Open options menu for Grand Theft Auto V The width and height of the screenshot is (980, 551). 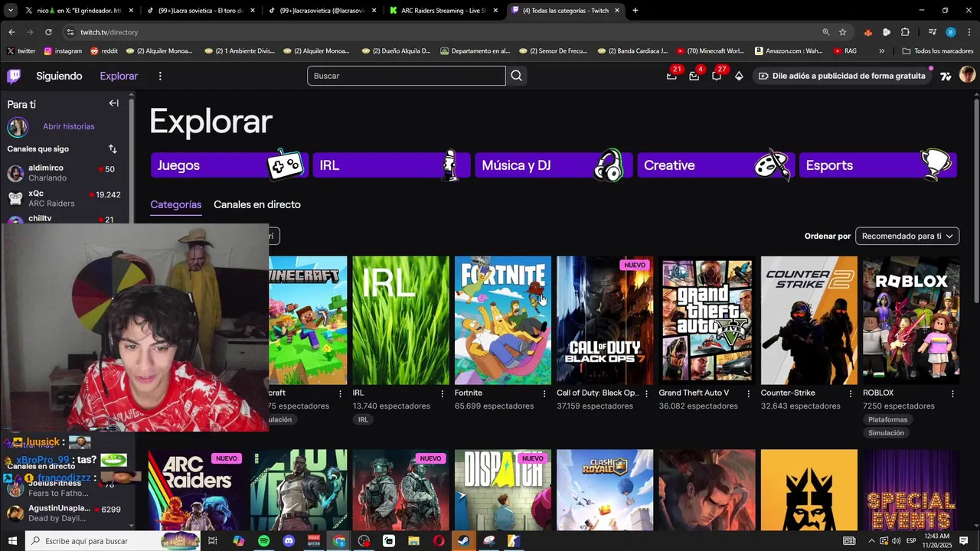[748, 393]
